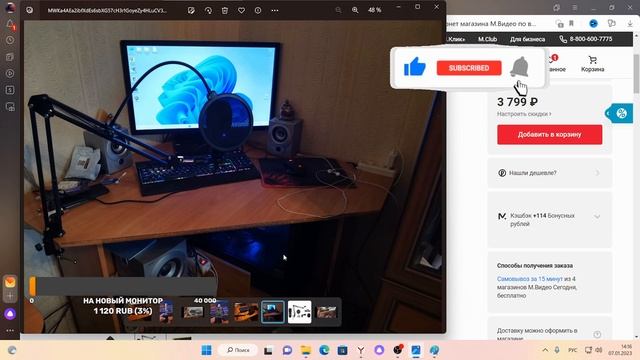Screen dimensions: 640x360
Task: Open File Explorer from the taskbar
Action: point(306,350)
